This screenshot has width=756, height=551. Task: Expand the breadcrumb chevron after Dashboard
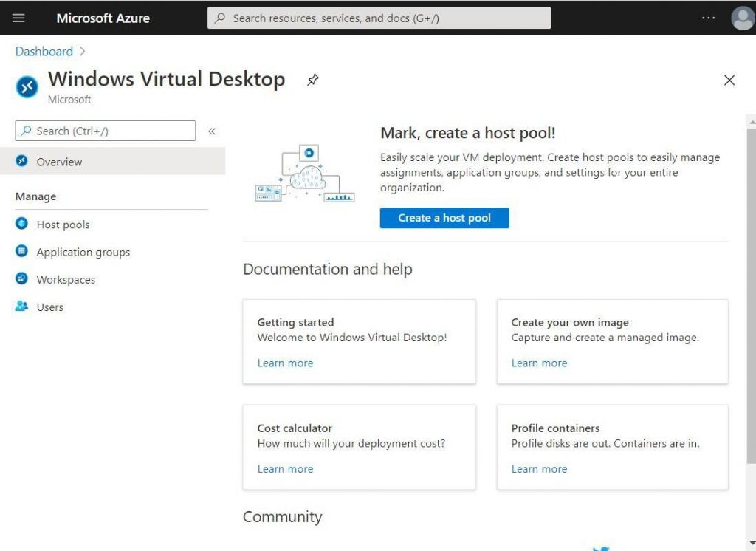tap(81, 52)
